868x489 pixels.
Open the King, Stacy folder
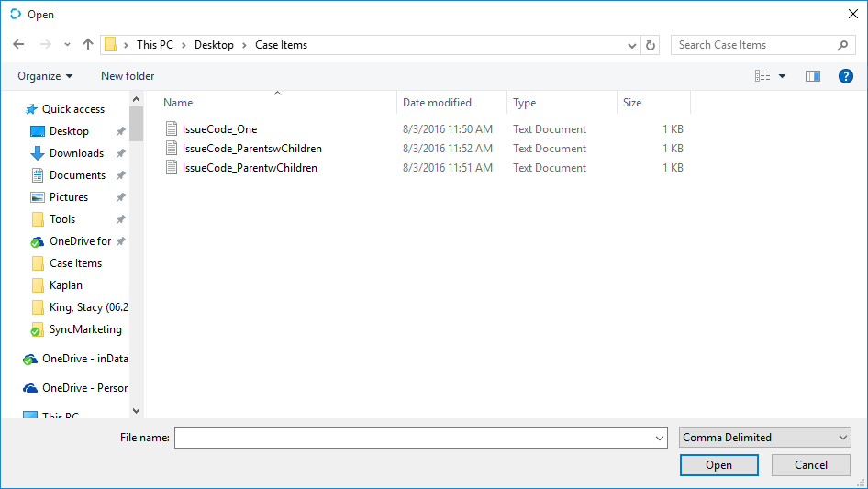pyautogui.click(x=89, y=307)
